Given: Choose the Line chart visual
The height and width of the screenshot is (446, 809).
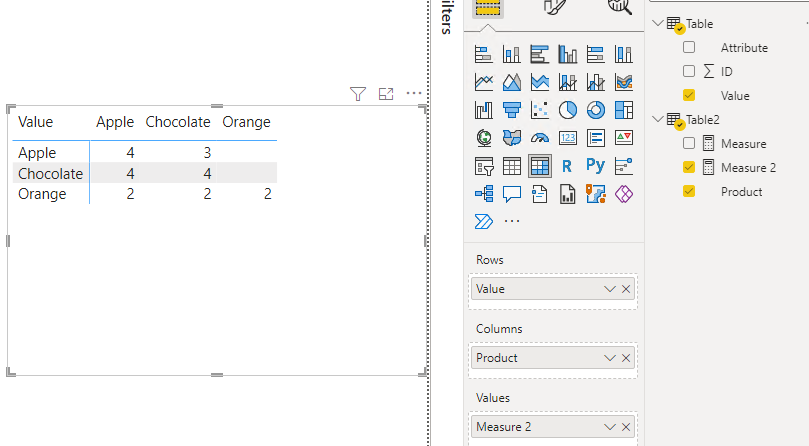Looking at the screenshot, I should tap(483, 82).
